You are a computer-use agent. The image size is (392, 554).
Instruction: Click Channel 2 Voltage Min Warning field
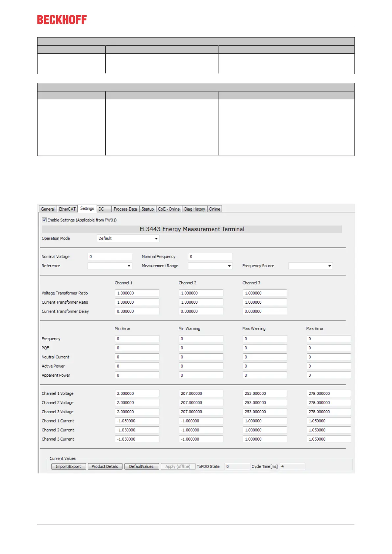[x=201, y=403]
